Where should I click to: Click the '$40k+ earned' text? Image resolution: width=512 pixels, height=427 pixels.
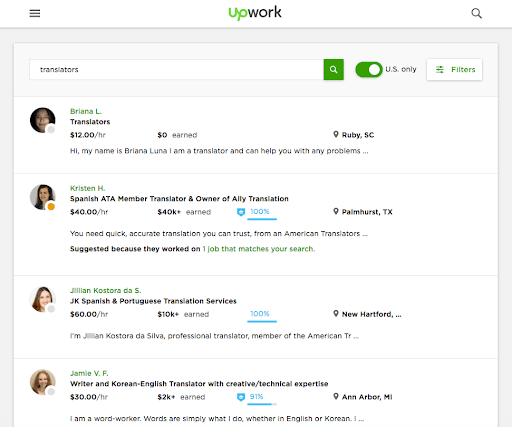tap(184, 212)
